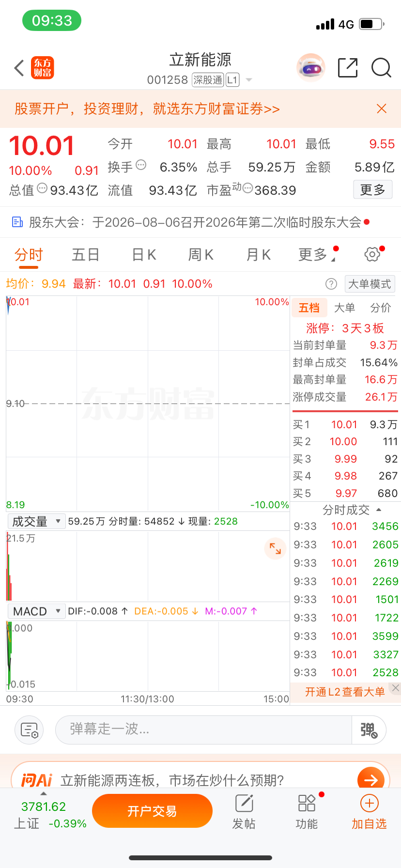
Task: Open the 股东大会 announcement
Action: [x=195, y=222]
